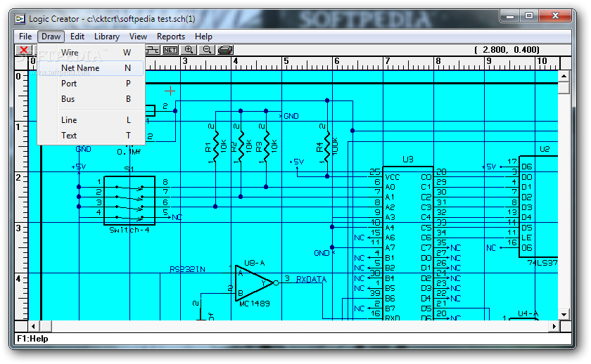Click the NET name toolbar icon

[x=170, y=50]
